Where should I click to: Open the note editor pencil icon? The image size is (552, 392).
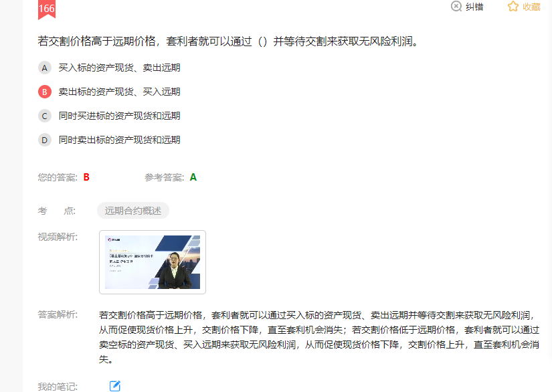click(115, 386)
